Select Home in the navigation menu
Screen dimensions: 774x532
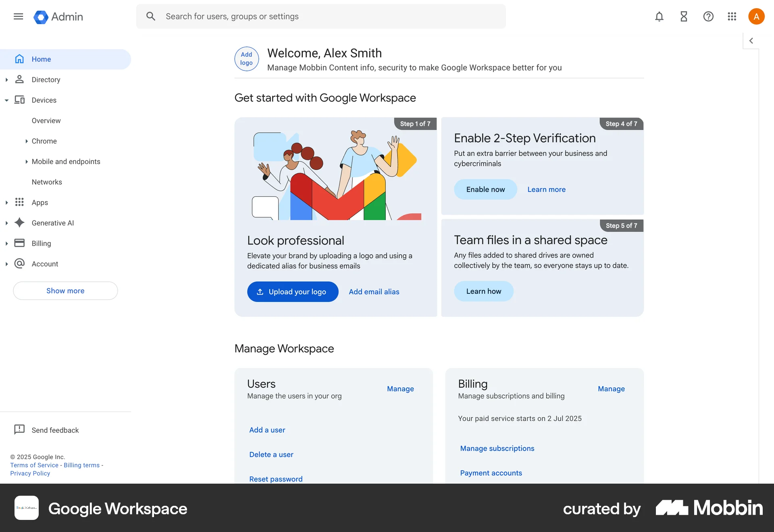coord(42,59)
